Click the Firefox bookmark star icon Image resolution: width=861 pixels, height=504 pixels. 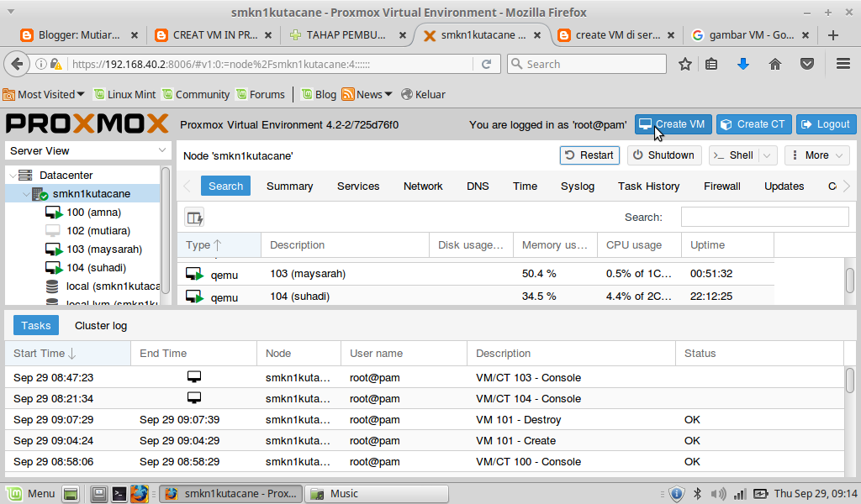[684, 64]
